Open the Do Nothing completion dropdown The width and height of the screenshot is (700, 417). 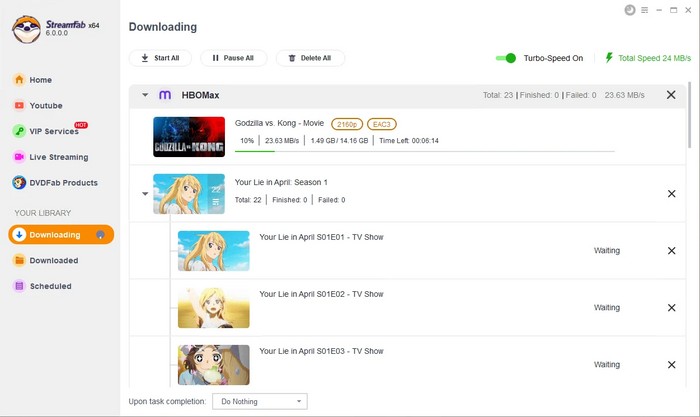pyautogui.click(x=260, y=401)
